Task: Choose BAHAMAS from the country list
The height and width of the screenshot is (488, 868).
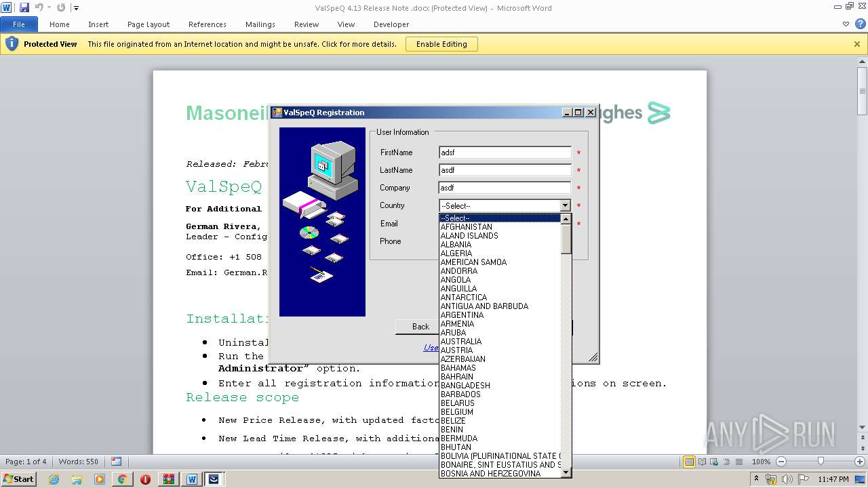Action: 500,368
